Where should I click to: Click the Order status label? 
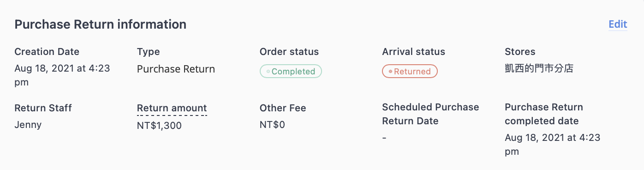pyautogui.click(x=289, y=52)
